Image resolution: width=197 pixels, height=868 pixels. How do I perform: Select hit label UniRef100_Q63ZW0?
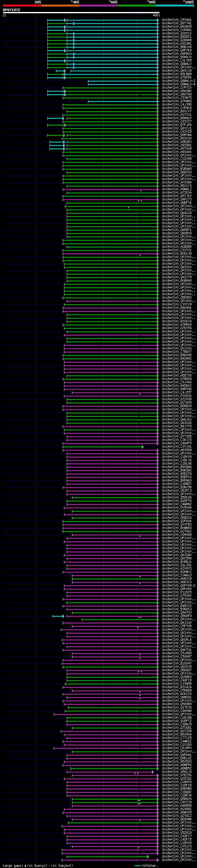pyautogui.click(x=177, y=555)
